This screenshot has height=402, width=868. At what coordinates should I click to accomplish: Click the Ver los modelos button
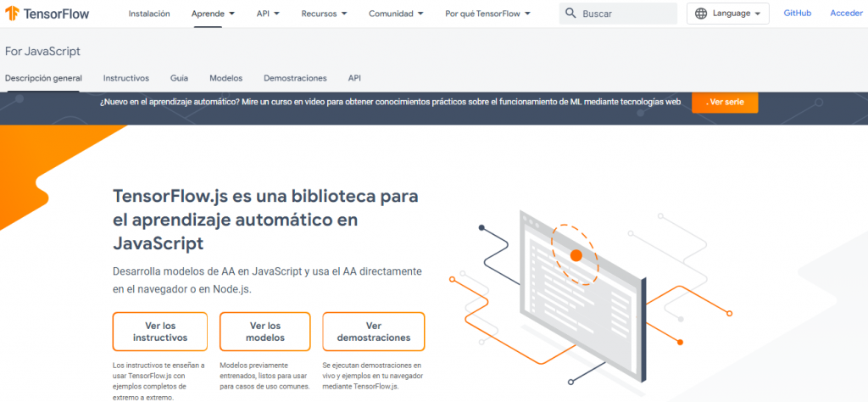coord(265,332)
